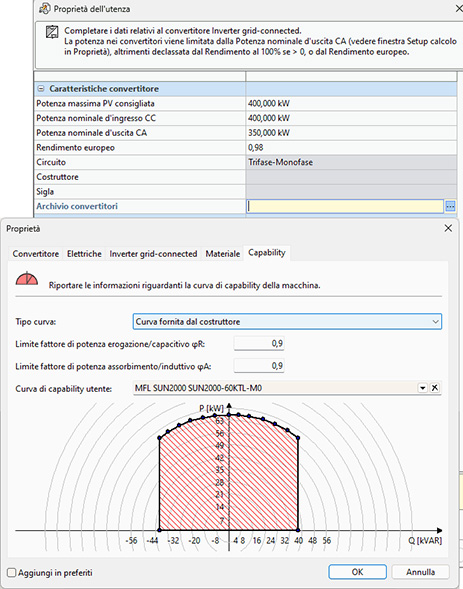Collapse Caratteristiche convertitore section
The height and width of the screenshot is (589, 463).
pyautogui.click(x=41, y=89)
